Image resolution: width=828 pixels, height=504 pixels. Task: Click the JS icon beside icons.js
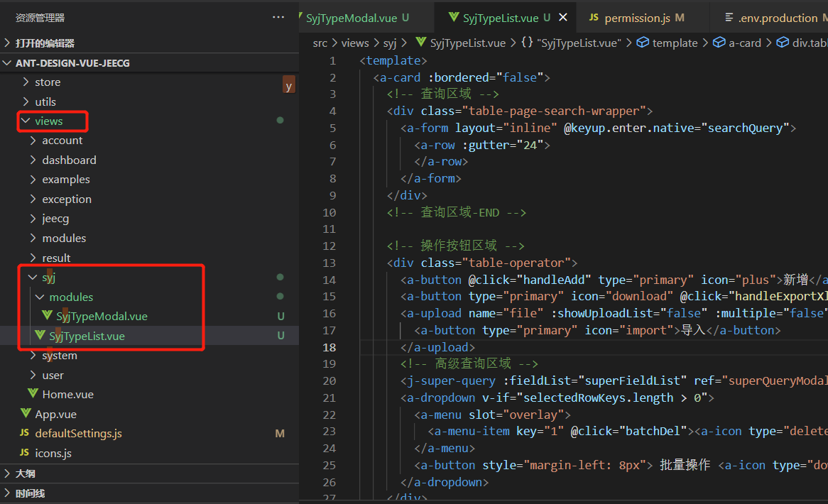24,453
